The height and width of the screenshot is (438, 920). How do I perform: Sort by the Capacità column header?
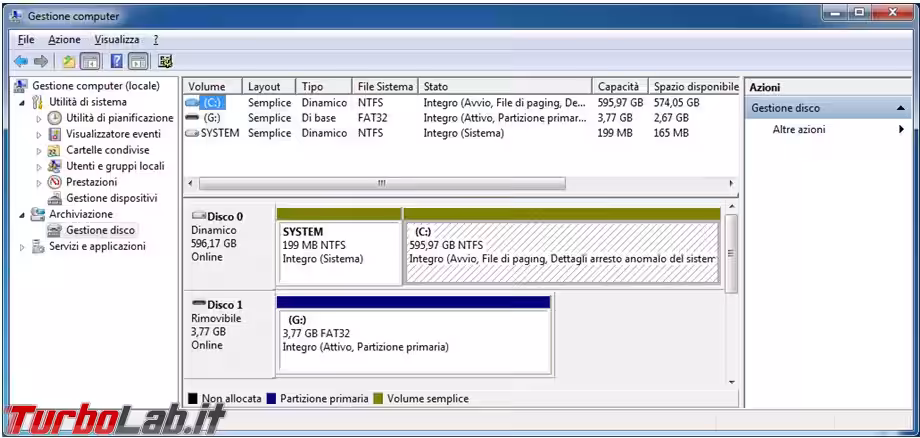[619, 87]
